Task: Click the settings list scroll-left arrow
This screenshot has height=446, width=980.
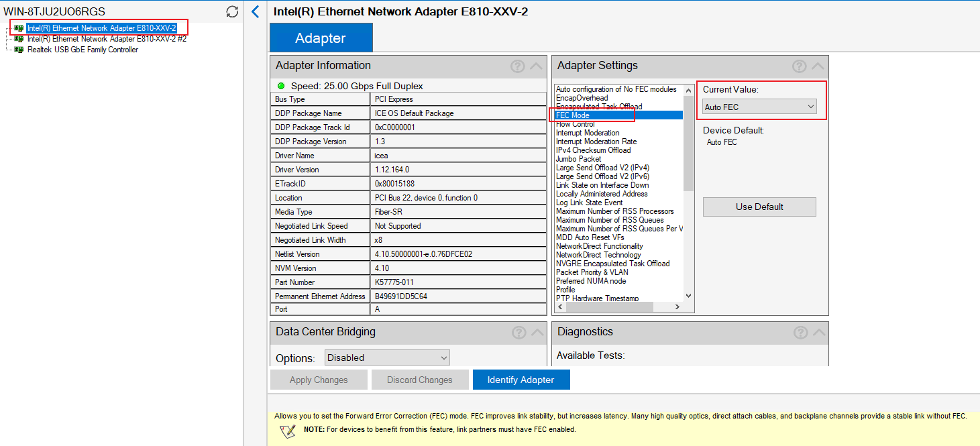Action: 560,306
